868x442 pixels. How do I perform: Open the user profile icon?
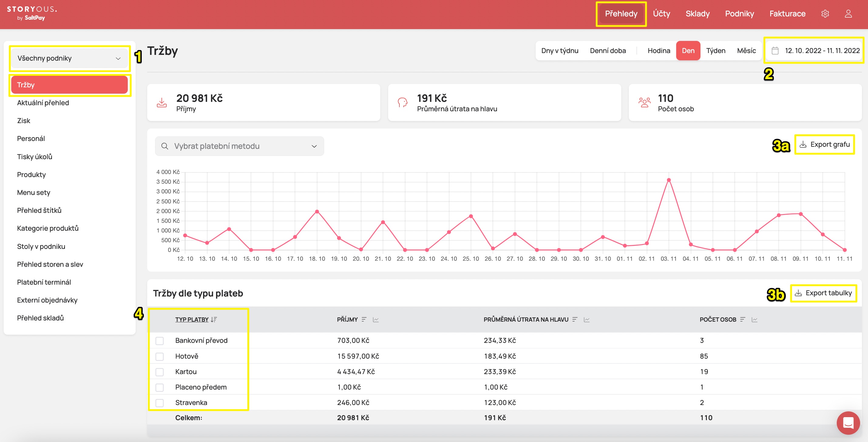click(x=848, y=14)
